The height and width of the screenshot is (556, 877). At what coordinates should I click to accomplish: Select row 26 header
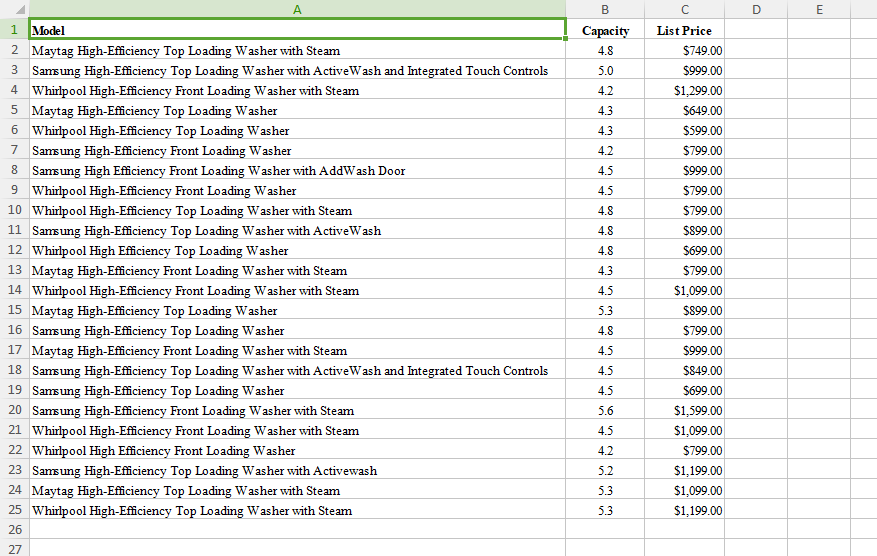point(15,529)
